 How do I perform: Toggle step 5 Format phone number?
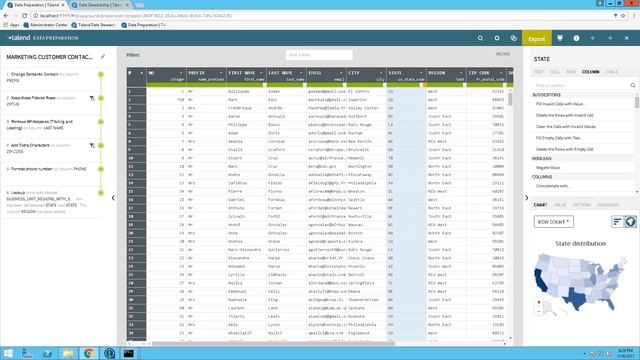tap(101, 169)
